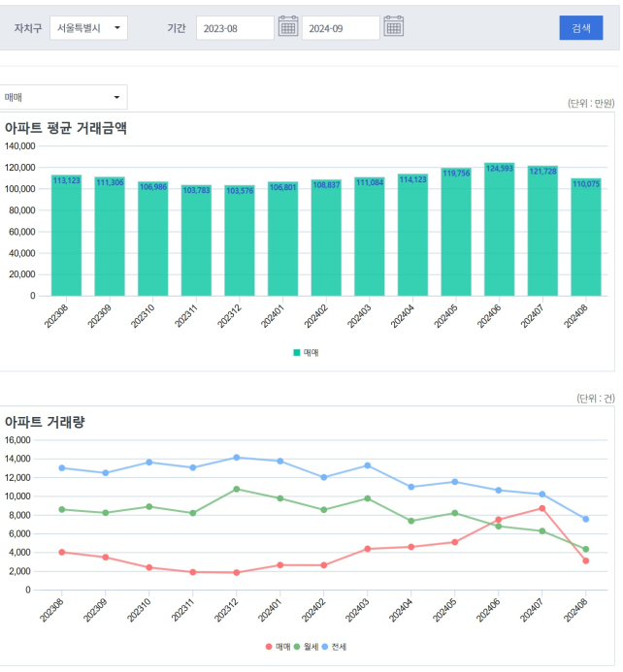Click the 202401 x-axis label in bar chart
The image size is (623, 672).
(273, 316)
